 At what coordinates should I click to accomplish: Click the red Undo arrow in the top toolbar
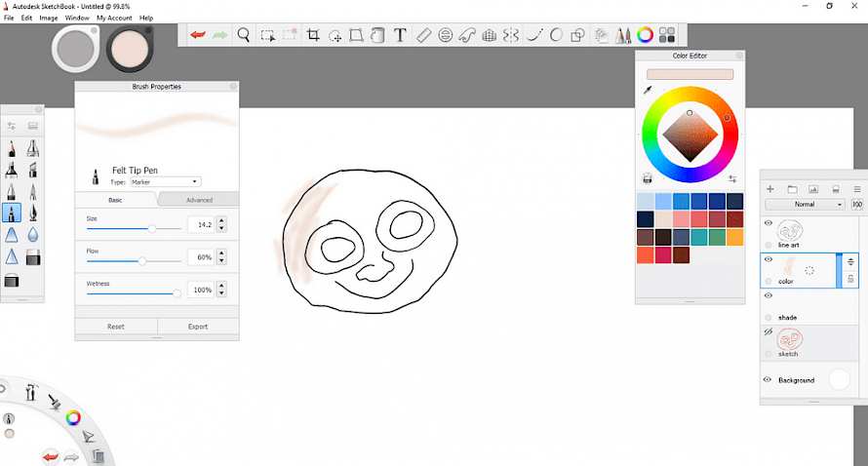pyautogui.click(x=198, y=35)
